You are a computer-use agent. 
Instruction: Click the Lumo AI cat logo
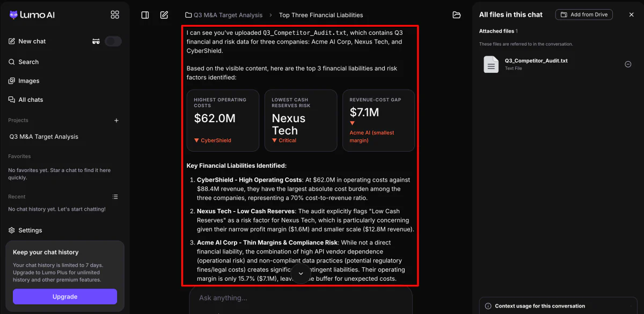pos(13,15)
